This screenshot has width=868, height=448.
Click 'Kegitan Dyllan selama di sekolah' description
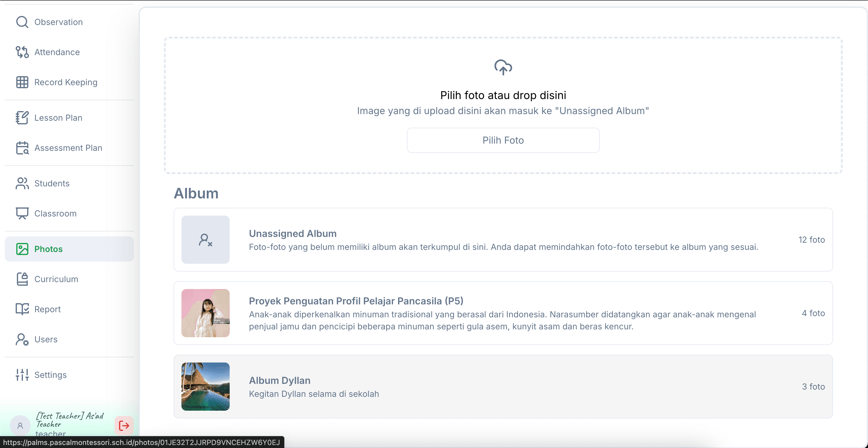[314, 394]
